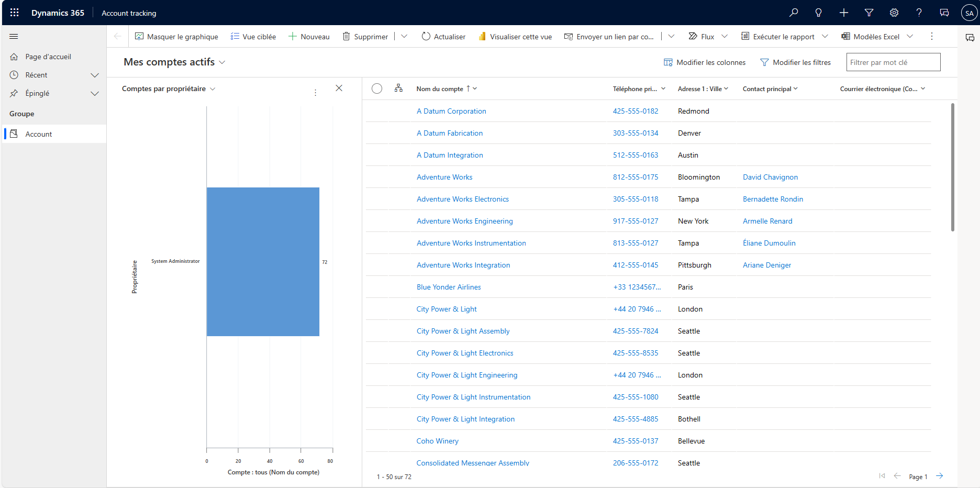This screenshot has height=488, width=980.
Task: Click the plus quick create icon
Action: 844,13
